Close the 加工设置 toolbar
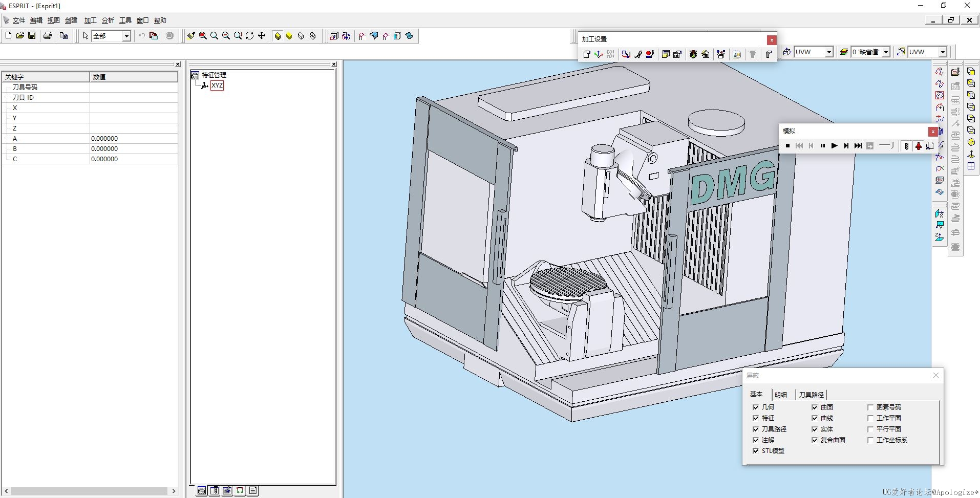980x498 pixels. 772,39
